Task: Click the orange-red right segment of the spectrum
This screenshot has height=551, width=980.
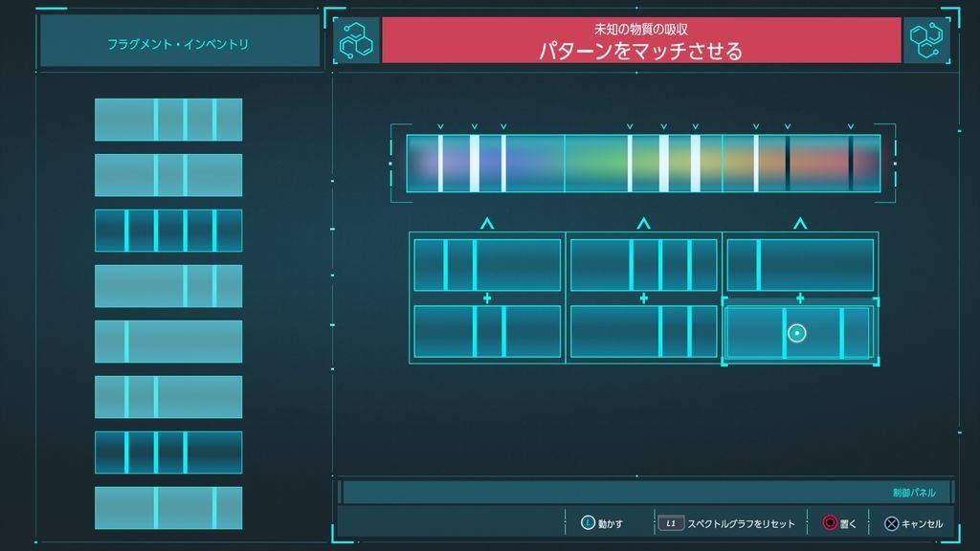Action: click(x=801, y=163)
